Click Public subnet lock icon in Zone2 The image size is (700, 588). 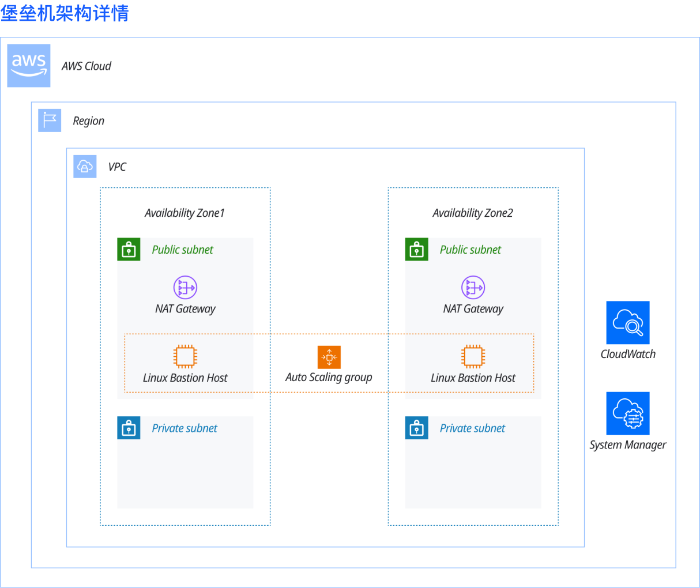tap(416, 250)
